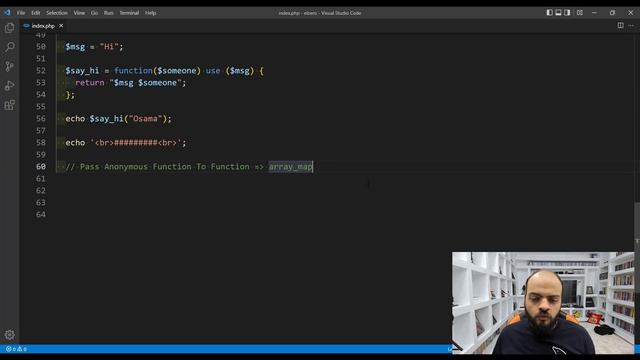Open the Customize Layout control
The width and height of the screenshot is (640, 360).
tap(580, 13)
